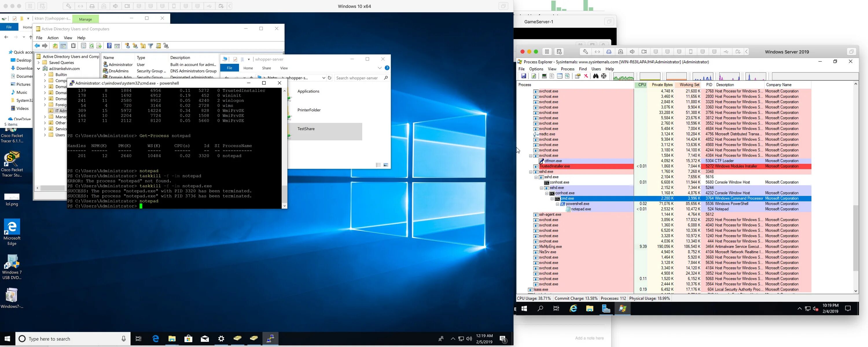Toggle console tree visibility in Active Directory
Image resolution: width=868 pixels, height=347 pixels.
pos(63,46)
